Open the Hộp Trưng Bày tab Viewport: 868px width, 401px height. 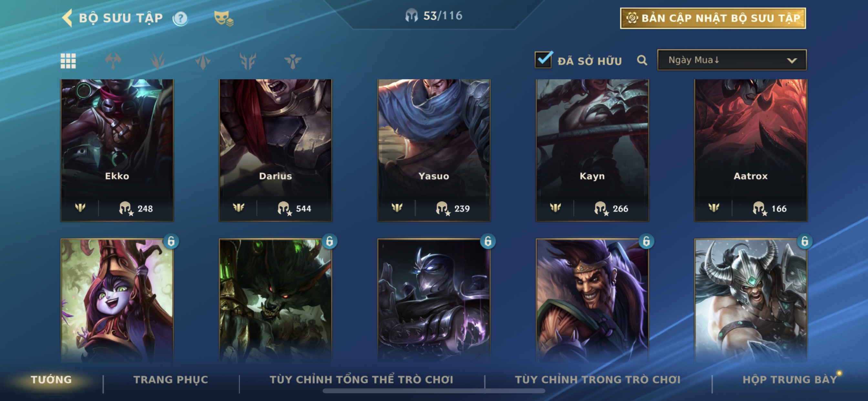coord(790,379)
